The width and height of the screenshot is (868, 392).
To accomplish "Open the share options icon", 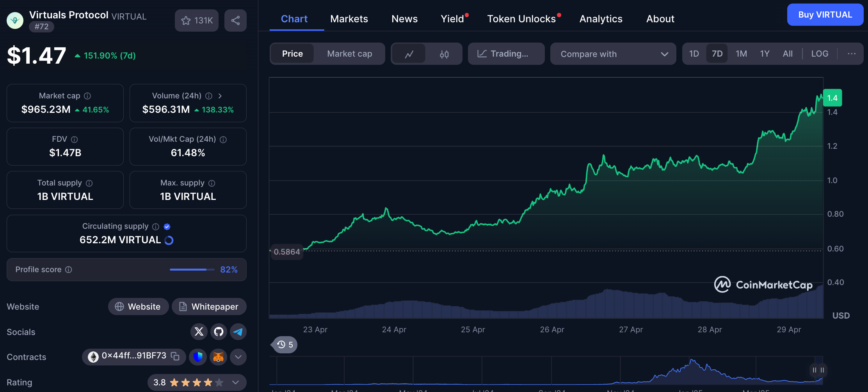I will coord(235,20).
